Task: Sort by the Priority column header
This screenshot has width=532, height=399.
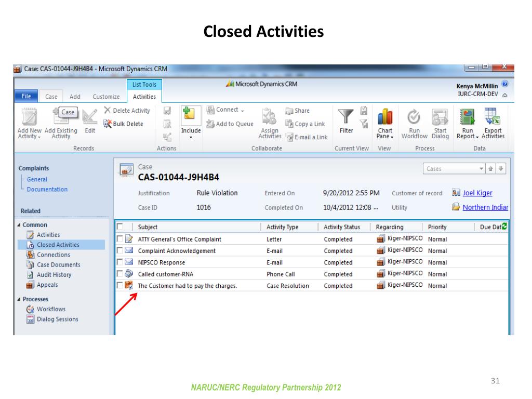Action: (x=437, y=227)
